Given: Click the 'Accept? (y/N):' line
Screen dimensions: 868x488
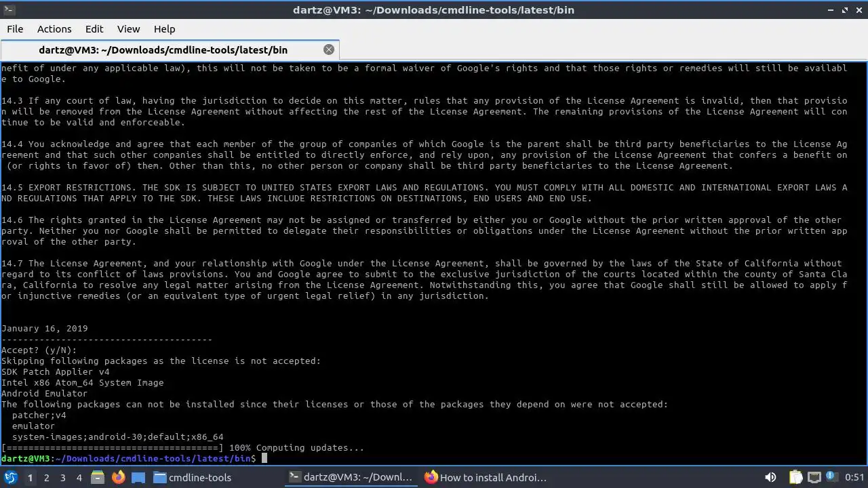Looking at the screenshot, I should click(39, 350).
